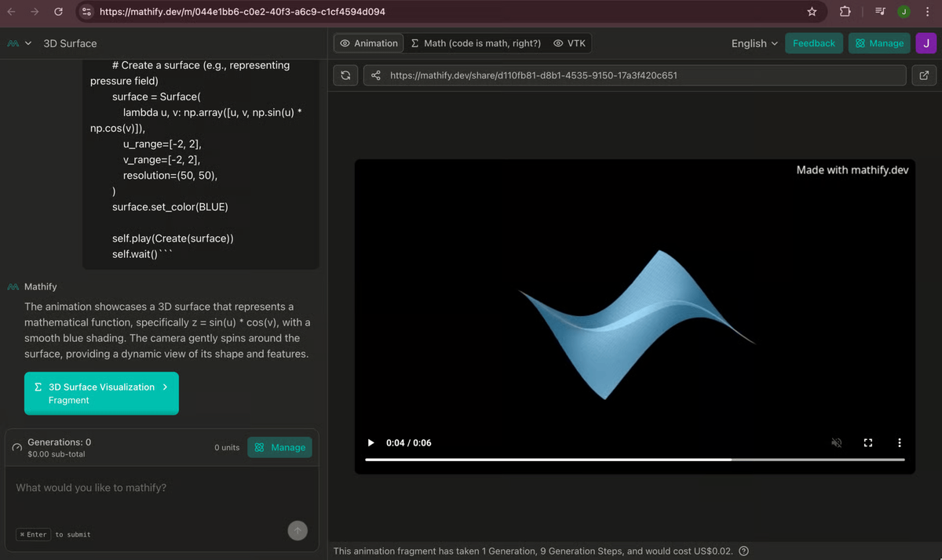942x560 pixels.
Task: Click the '0 units' label
Action: pos(227,447)
